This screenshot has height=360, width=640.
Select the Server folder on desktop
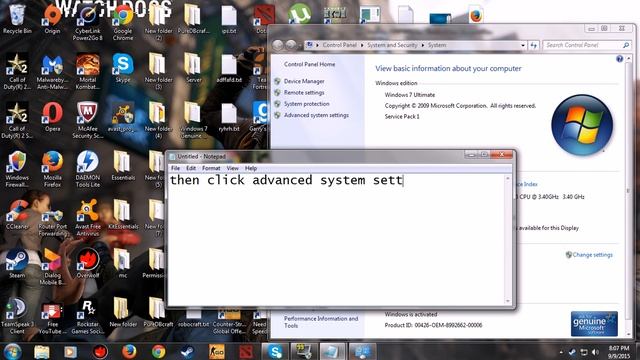tap(193, 68)
